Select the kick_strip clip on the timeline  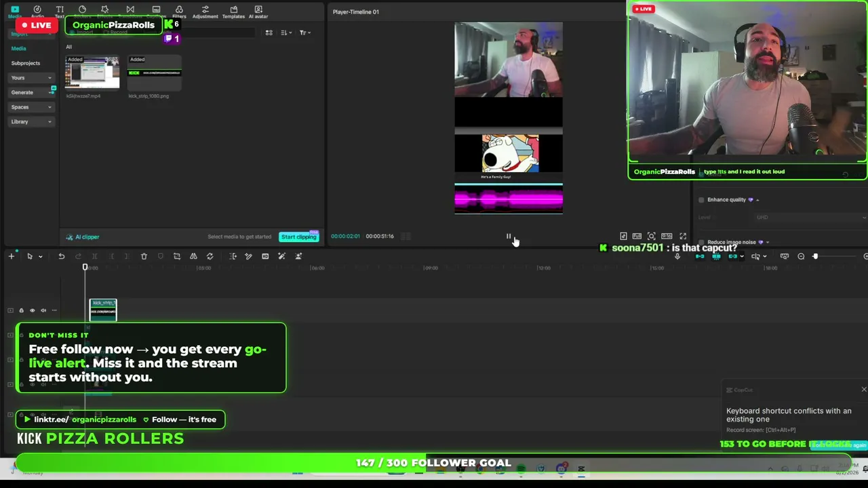103,310
